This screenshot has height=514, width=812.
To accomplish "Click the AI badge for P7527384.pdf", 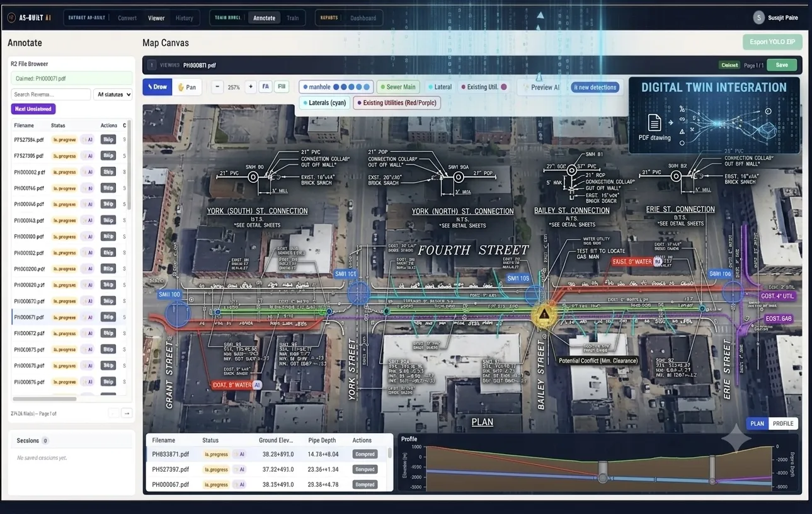I will tap(88, 140).
